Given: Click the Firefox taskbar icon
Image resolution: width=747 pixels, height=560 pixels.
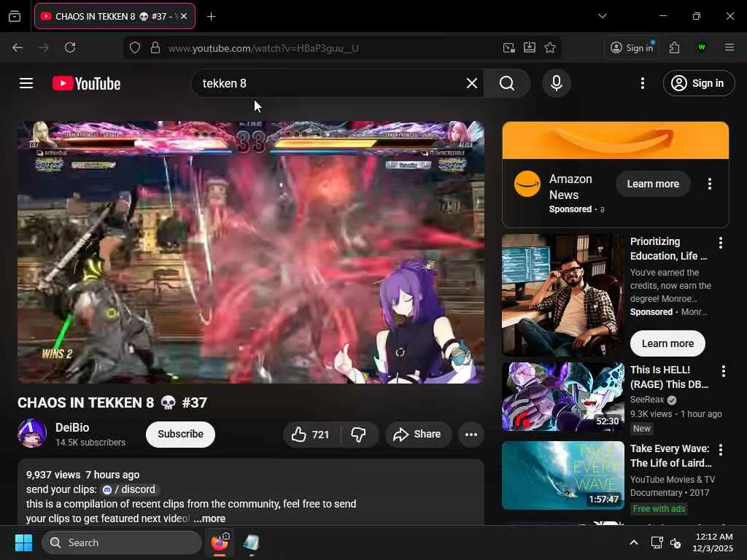Looking at the screenshot, I should tap(220, 542).
